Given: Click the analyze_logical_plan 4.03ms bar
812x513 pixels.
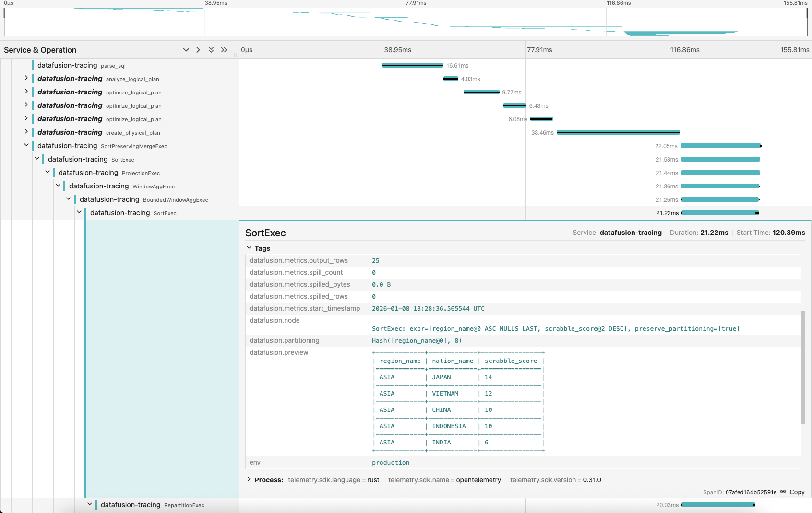Looking at the screenshot, I should click(451, 79).
